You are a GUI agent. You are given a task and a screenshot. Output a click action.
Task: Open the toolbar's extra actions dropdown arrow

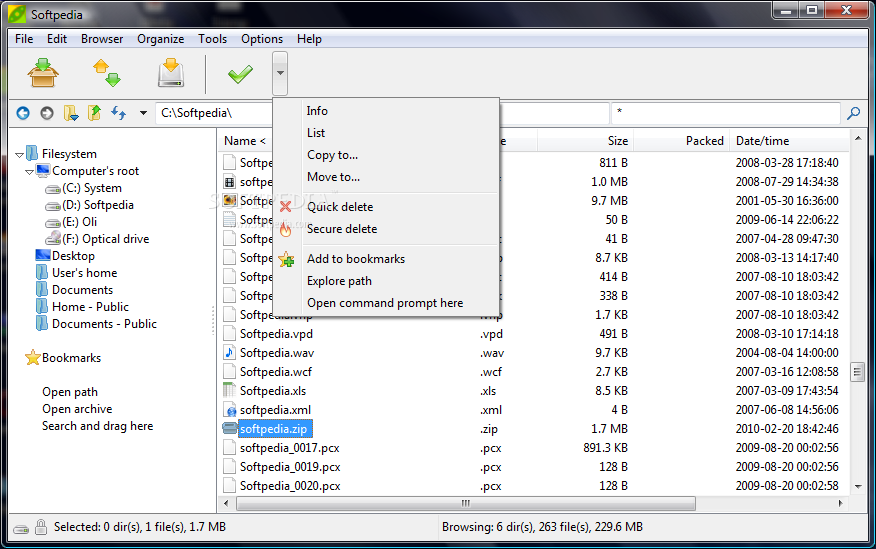[280, 73]
